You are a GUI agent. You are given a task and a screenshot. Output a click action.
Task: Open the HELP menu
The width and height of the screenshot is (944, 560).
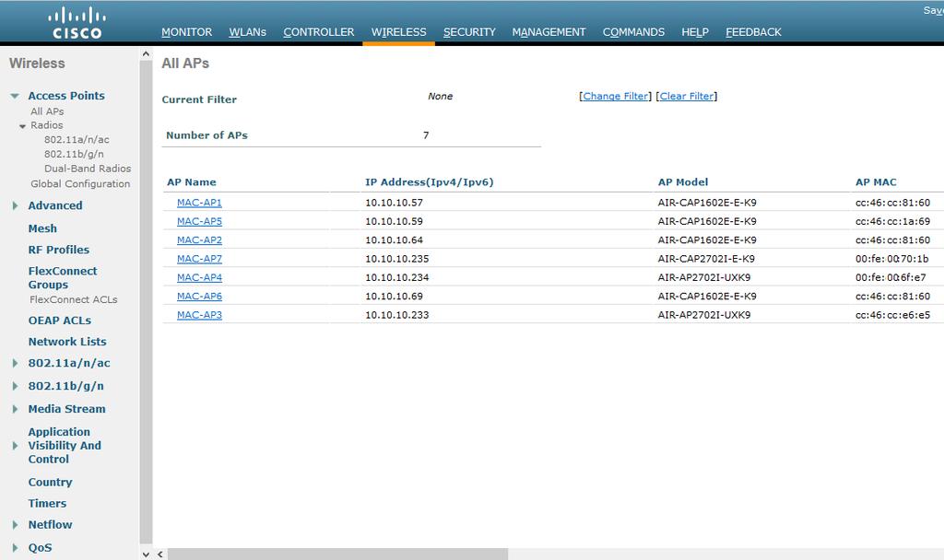[x=695, y=32]
